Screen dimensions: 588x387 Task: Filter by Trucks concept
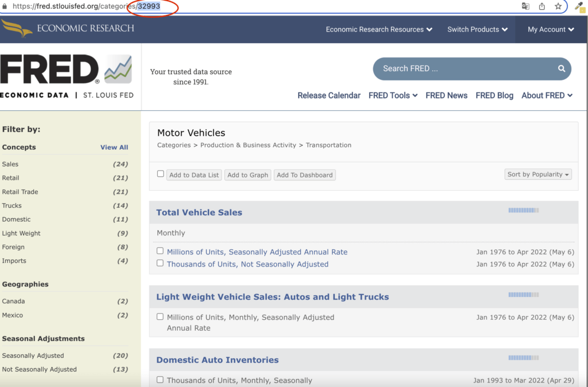(11, 206)
